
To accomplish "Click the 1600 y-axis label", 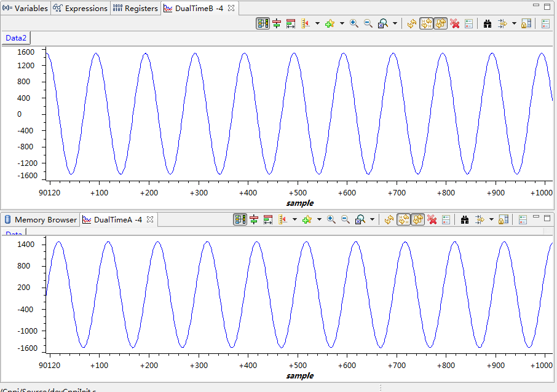I will coord(26,52).
